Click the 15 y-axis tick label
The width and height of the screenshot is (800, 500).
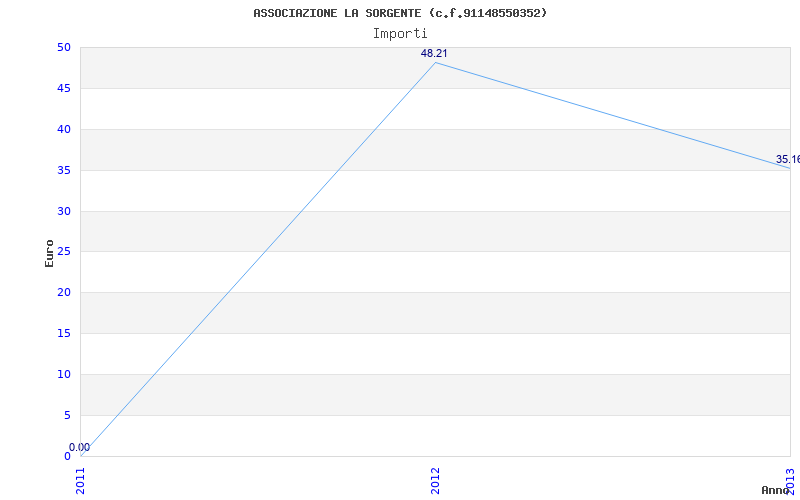[64, 334]
